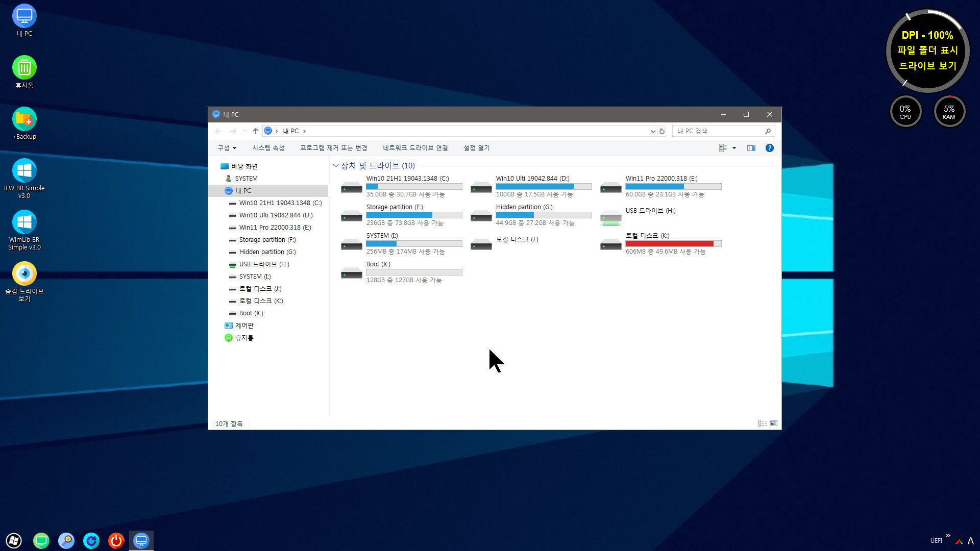The width and height of the screenshot is (980, 551).
Task: Open the Start menu button on taskbar
Action: coord(14,541)
